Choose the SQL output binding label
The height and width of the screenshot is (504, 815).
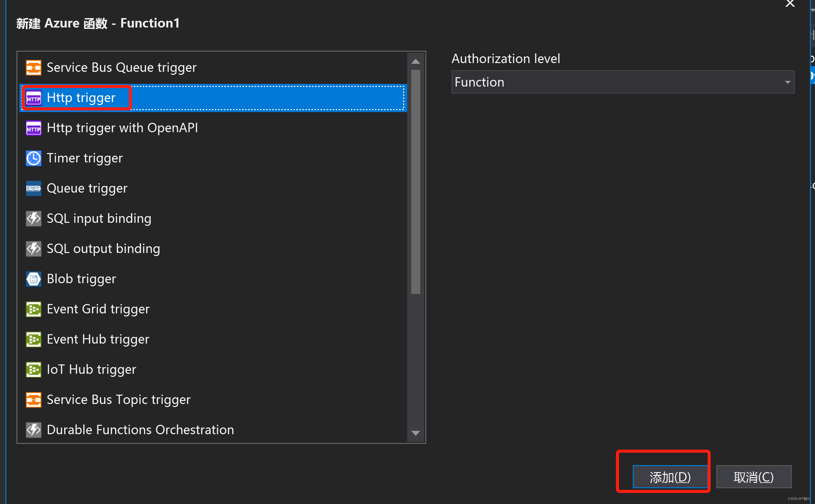103,249
